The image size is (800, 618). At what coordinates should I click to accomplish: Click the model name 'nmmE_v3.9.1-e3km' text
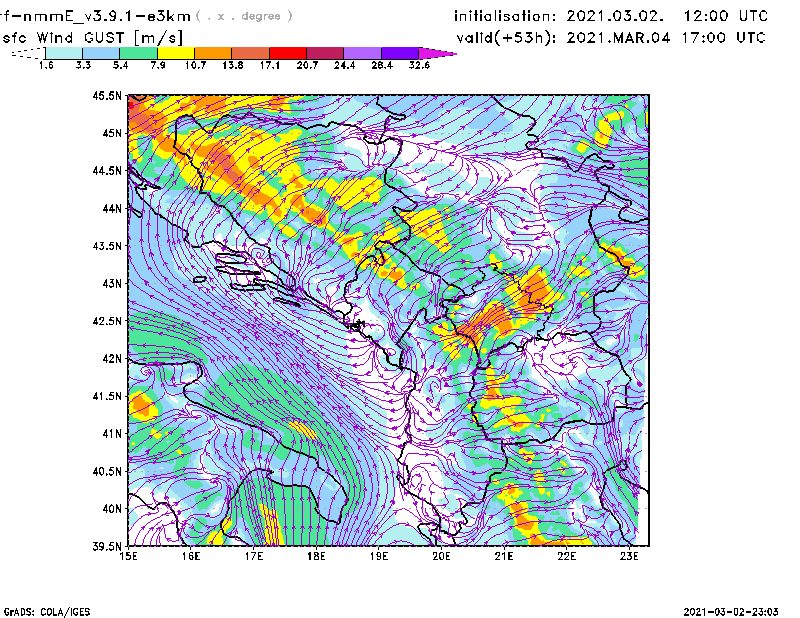pyautogui.click(x=106, y=16)
